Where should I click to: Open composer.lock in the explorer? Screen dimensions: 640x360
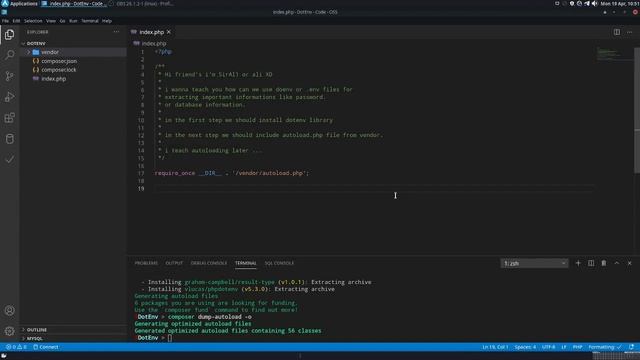[58, 70]
